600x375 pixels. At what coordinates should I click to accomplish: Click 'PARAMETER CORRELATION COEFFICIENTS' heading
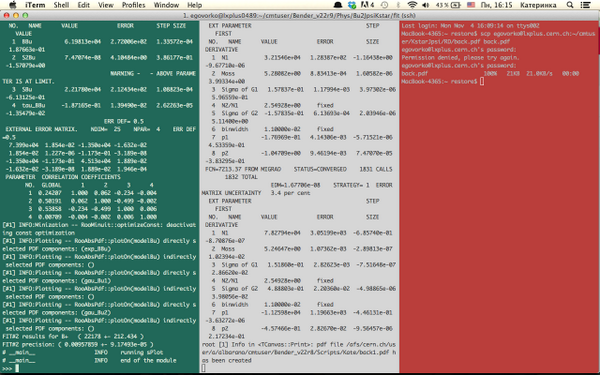(63, 177)
